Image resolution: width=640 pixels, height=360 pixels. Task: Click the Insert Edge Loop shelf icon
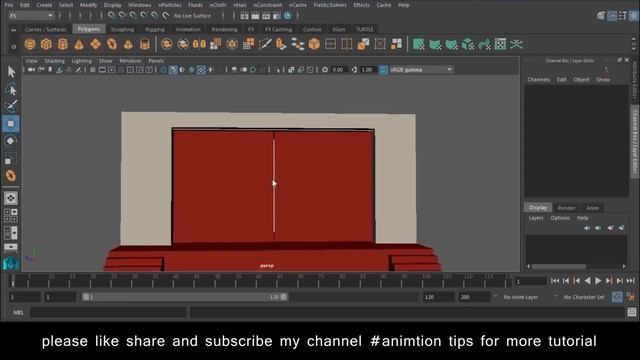[347, 44]
